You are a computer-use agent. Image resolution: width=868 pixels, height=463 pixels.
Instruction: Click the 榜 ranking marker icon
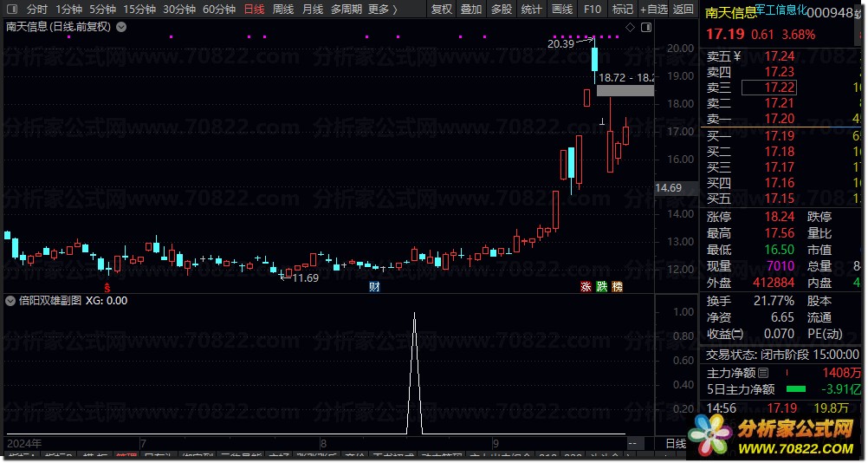(x=618, y=286)
